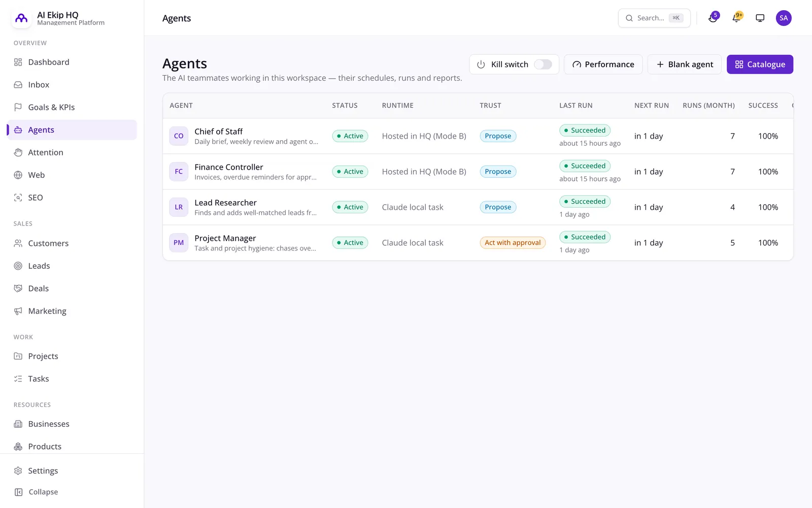
Task: Open Products in sidebar
Action: point(72,447)
